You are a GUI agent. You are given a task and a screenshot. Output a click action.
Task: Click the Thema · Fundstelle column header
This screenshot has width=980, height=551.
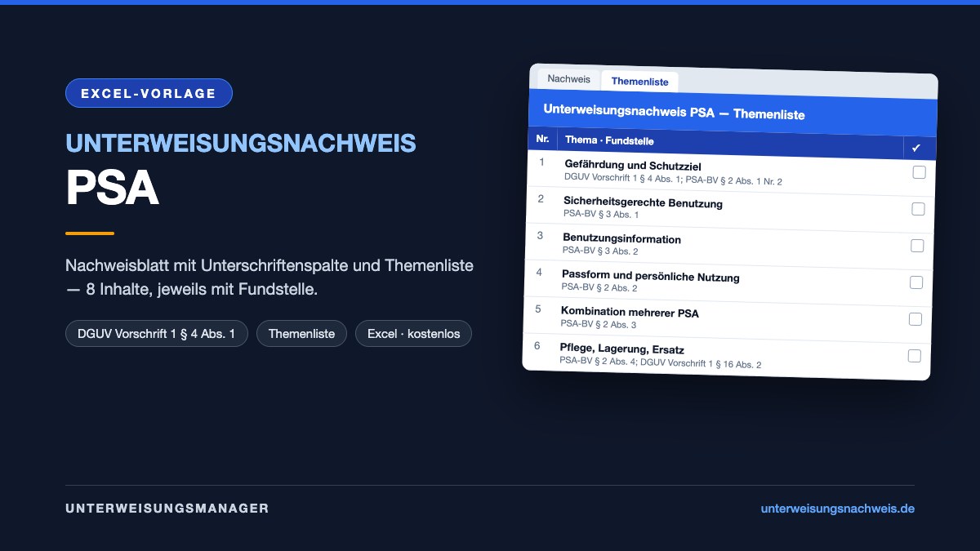(x=609, y=140)
